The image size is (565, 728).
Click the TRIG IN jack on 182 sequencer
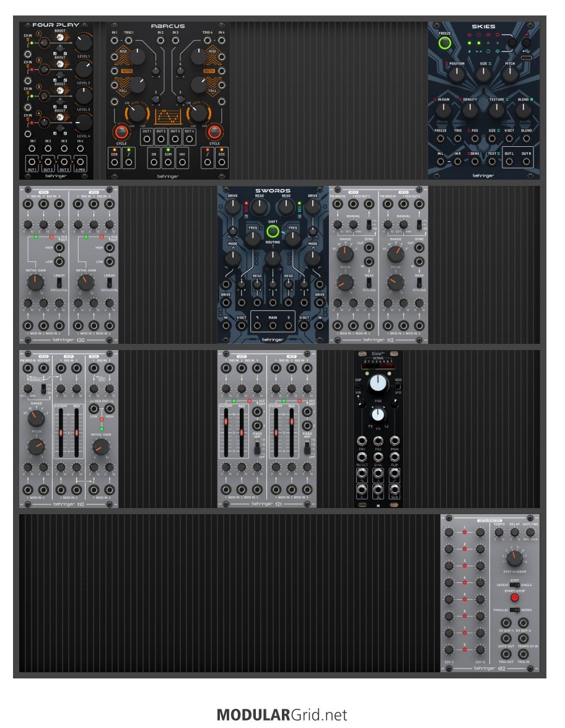click(523, 654)
